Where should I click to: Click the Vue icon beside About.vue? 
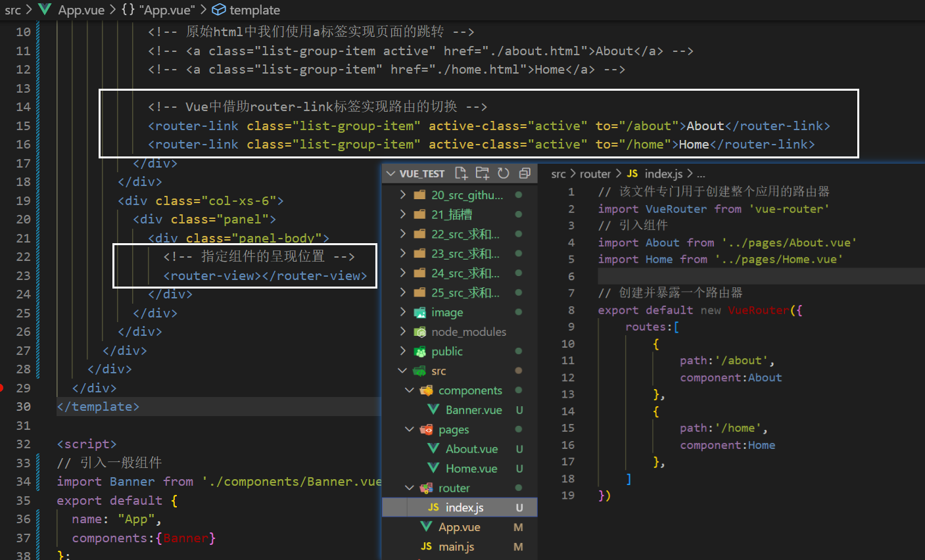coord(434,449)
